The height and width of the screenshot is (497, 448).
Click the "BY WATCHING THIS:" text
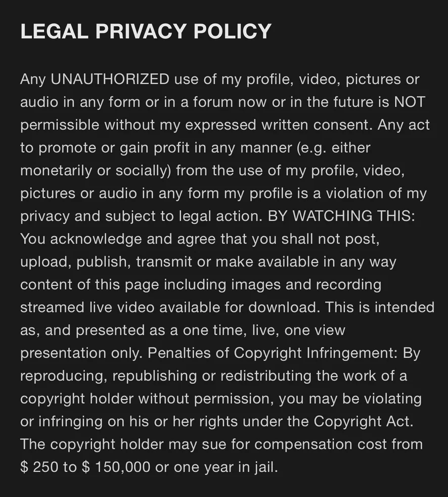[341, 216]
